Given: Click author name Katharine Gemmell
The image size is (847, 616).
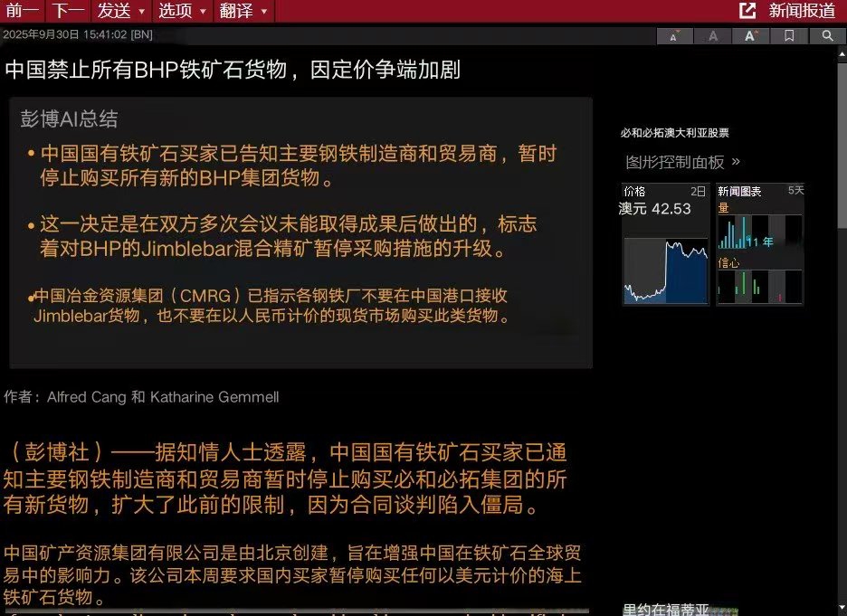Looking at the screenshot, I should 214,397.
